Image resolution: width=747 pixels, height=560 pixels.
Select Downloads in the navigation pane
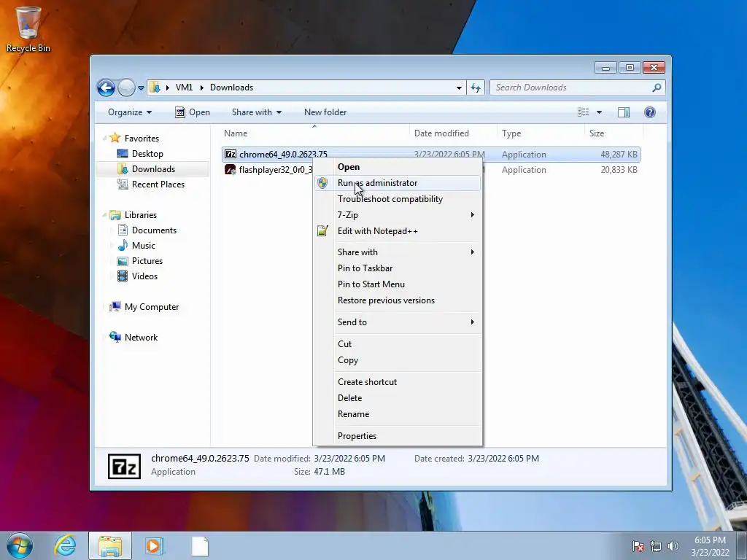153,169
